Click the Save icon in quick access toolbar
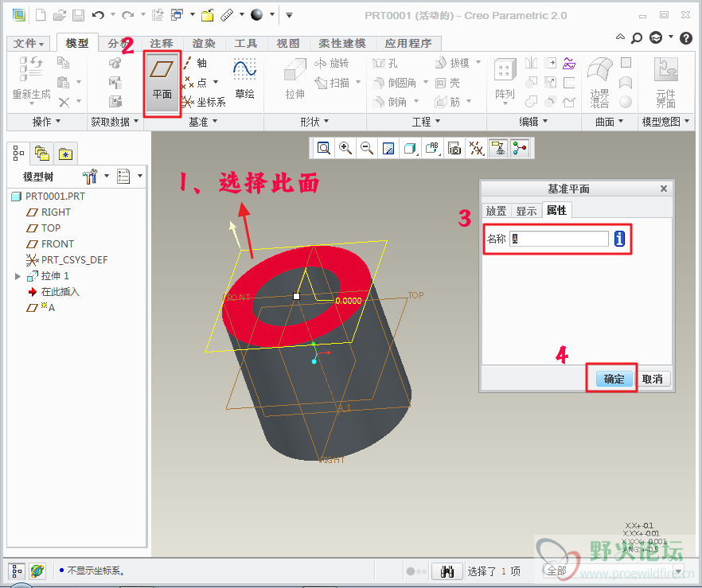 click(x=79, y=16)
